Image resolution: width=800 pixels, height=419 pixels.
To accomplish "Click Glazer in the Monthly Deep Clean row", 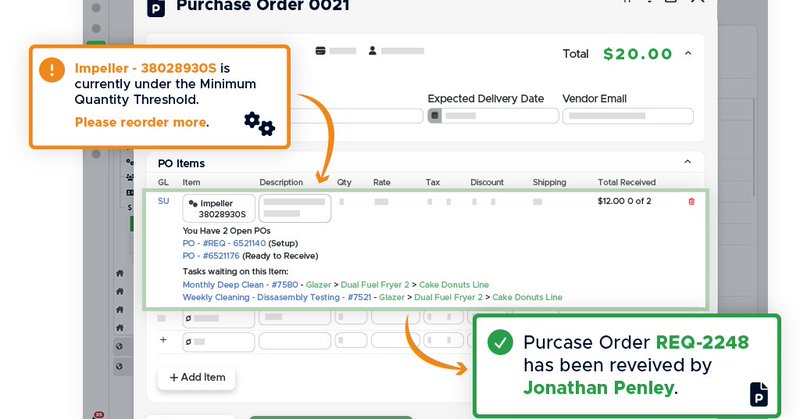I will [x=318, y=285].
